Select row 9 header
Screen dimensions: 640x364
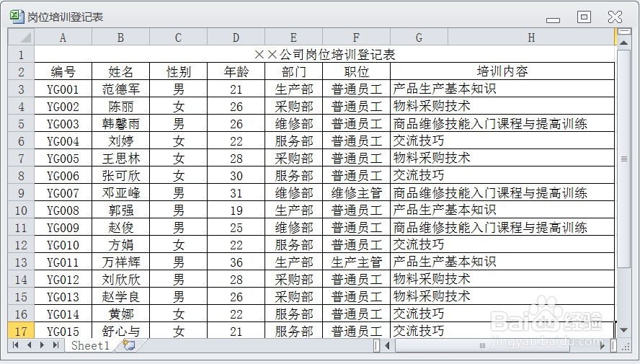21,192
